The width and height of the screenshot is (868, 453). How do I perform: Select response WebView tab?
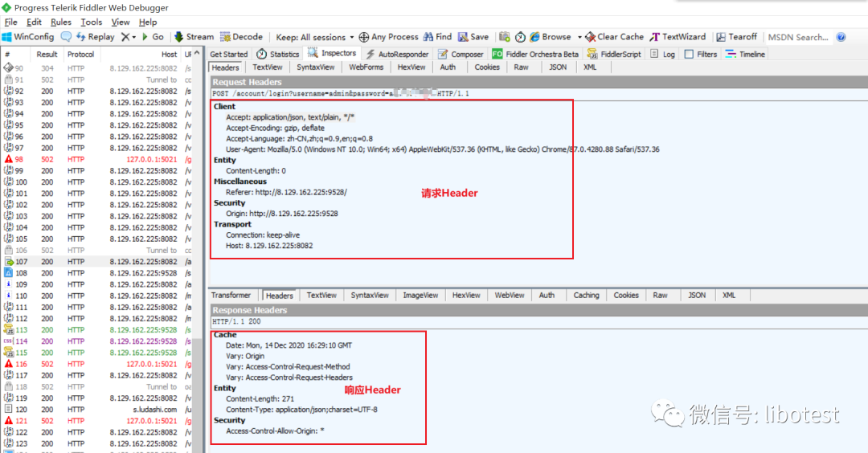pos(510,296)
